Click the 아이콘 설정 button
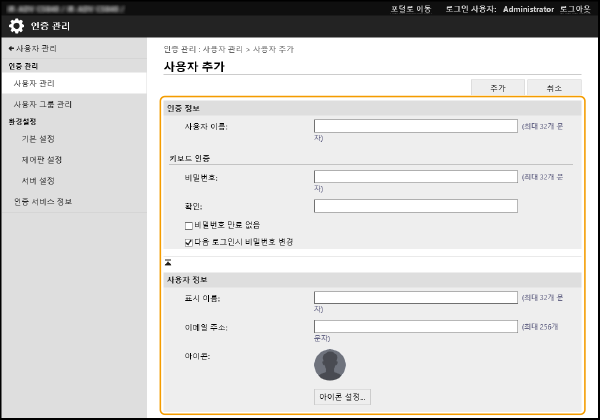Image resolution: width=600 pixels, height=420 pixels. (342, 397)
